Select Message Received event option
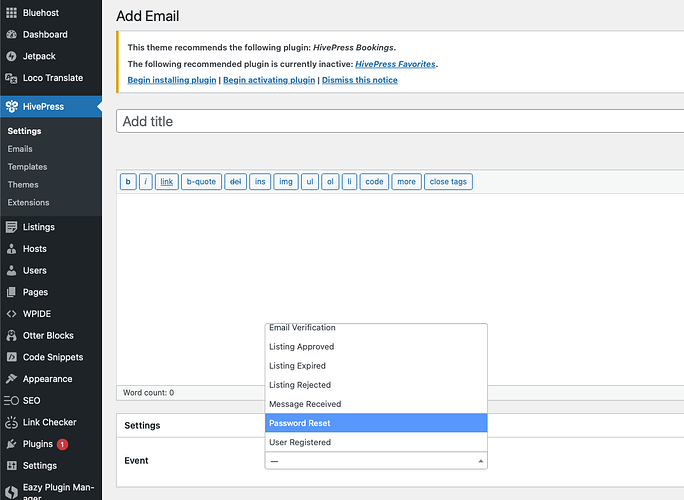The width and height of the screenshot is (684, 500). tap(376, 404)
